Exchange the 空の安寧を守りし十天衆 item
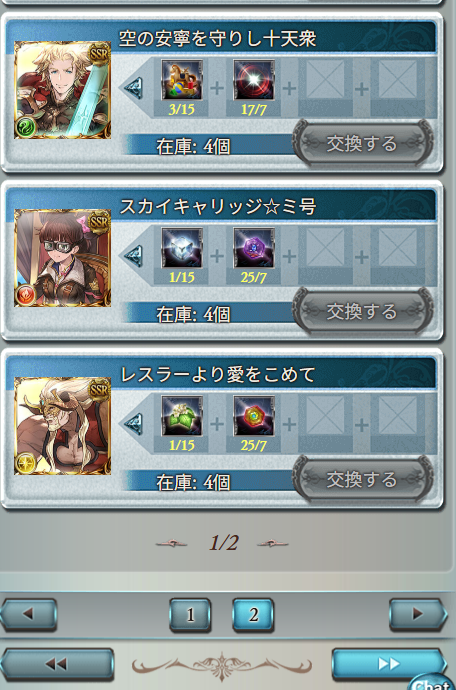Viewport: 456px width, 690px height. tap(362, 143)
